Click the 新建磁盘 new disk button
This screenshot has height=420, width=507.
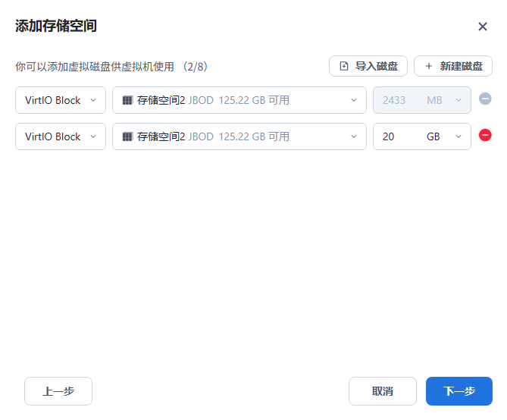click(x=453, y=66)
